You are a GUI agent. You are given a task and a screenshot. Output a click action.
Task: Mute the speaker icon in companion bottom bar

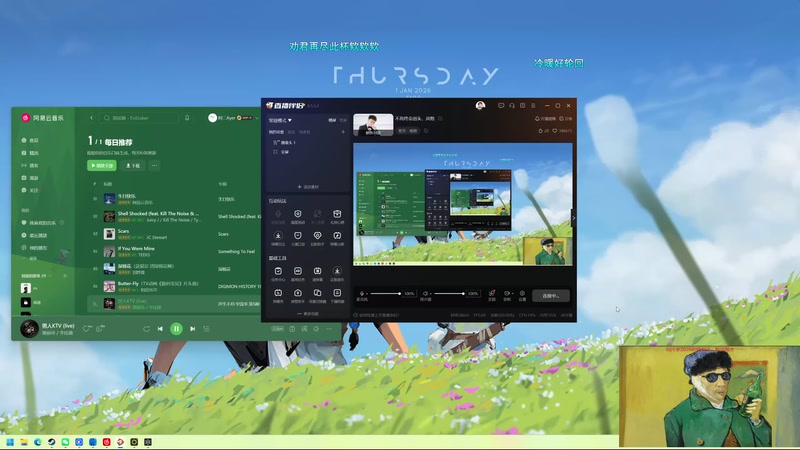point(425,293)
